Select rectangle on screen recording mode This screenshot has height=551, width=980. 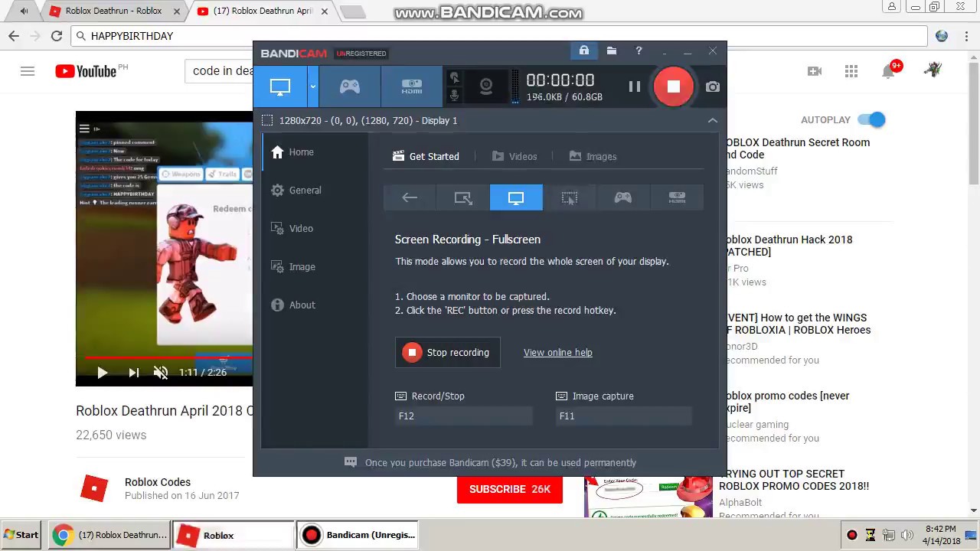coord(462,197)
